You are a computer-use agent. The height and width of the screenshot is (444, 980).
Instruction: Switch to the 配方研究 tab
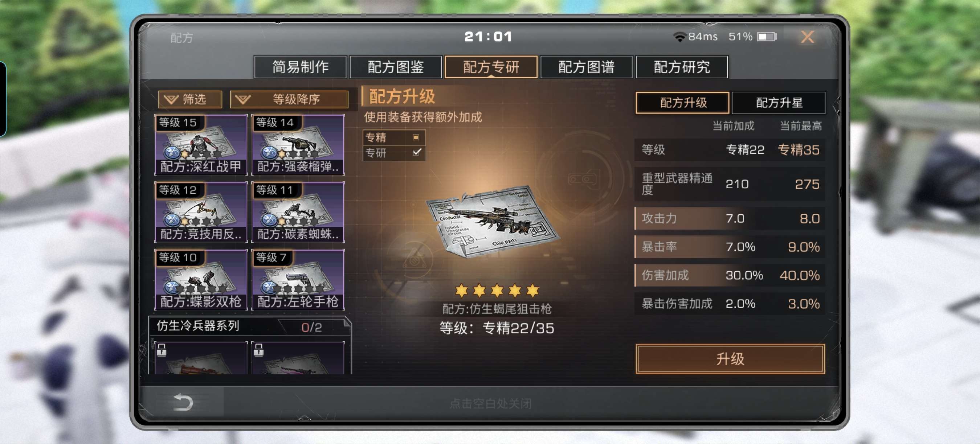tap(682, 67)
